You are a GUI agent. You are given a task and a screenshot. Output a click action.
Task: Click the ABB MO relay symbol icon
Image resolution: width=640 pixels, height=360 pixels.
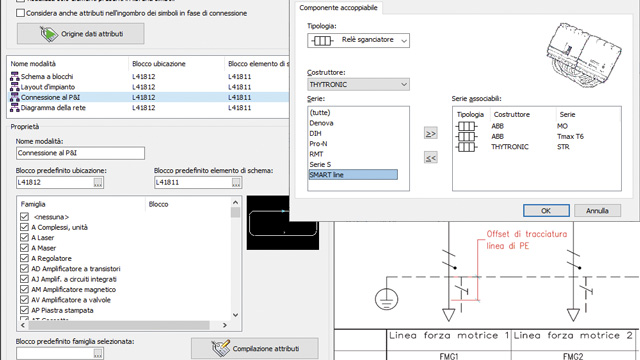467,126
